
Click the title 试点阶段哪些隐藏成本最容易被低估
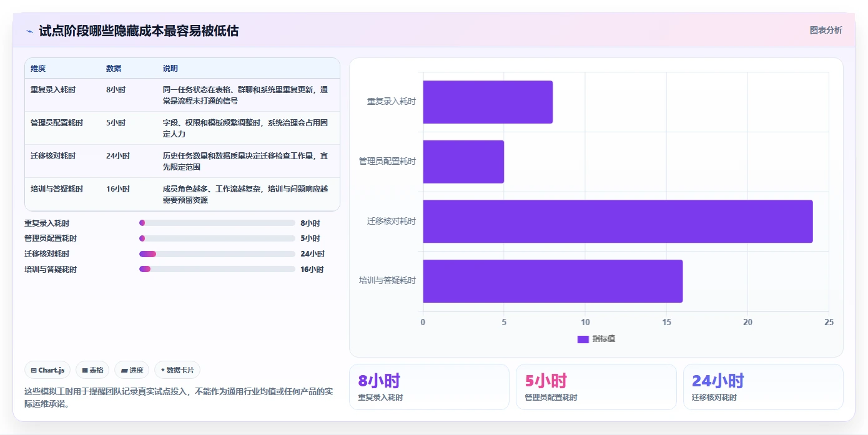[x=139, y=31]
